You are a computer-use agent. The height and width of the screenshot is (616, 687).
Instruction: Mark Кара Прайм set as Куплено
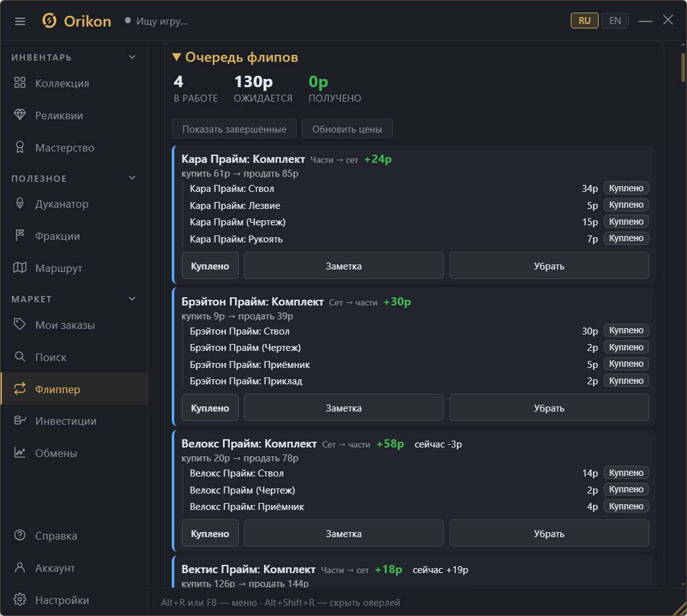tap(210, 266)
